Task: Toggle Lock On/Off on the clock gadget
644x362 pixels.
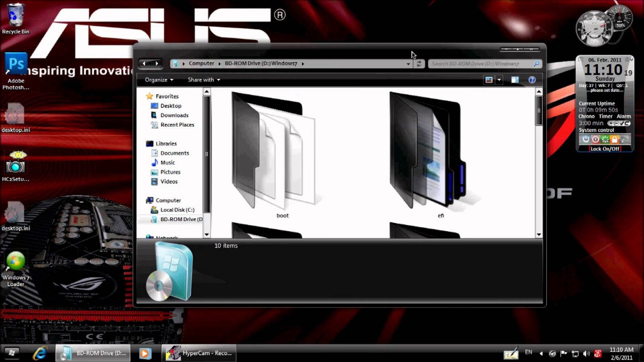Action: (605, 149)
